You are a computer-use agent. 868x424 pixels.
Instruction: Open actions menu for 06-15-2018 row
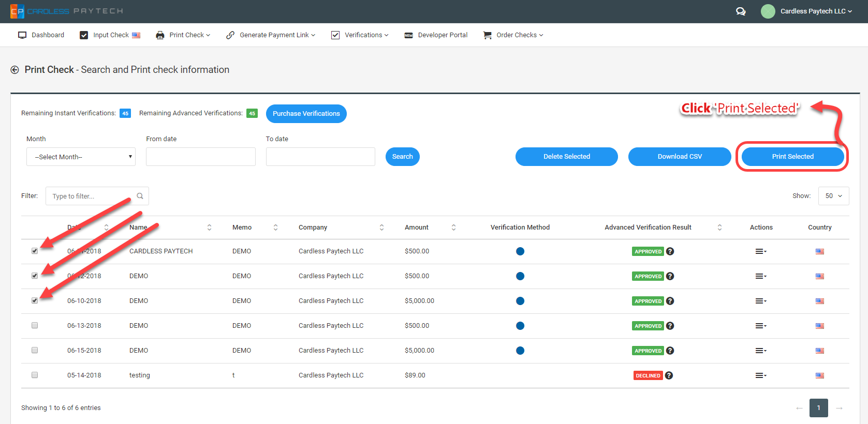pos(761,351)
